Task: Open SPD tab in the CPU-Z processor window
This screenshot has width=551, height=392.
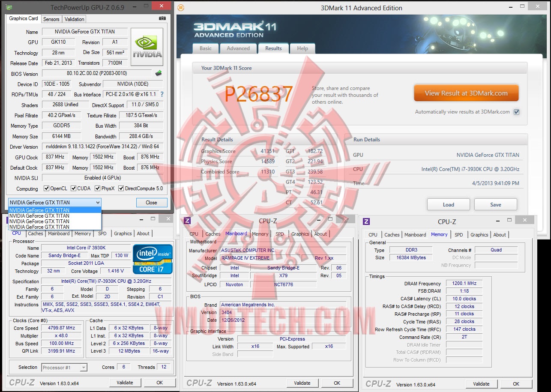Action: pos(102,233)
